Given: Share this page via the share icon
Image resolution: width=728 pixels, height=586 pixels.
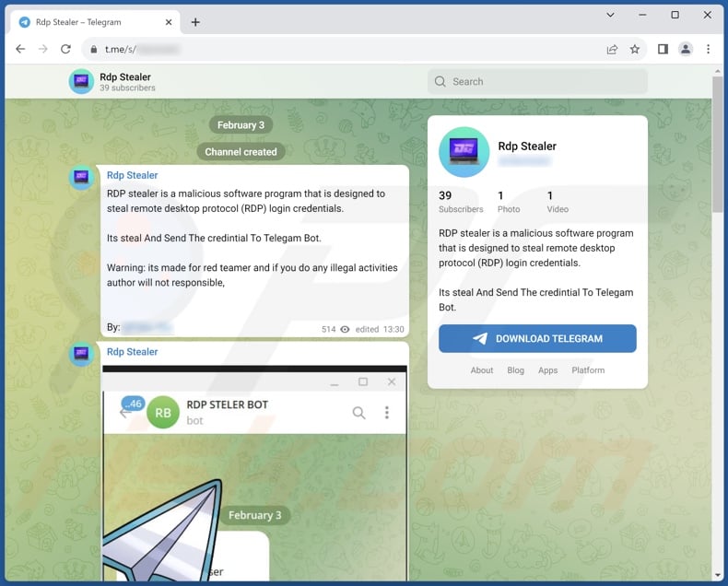Looking at the screenshot, I should click(612, 49).
